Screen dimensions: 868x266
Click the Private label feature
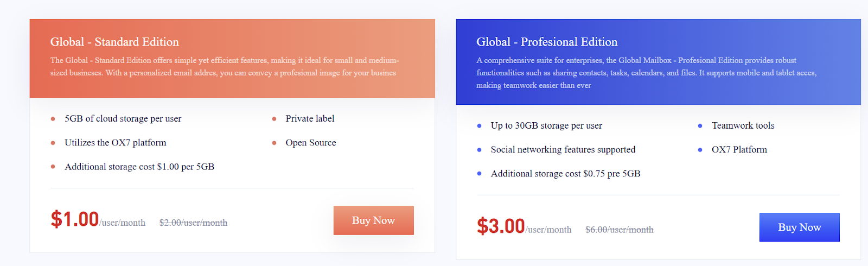coord(310,118)
